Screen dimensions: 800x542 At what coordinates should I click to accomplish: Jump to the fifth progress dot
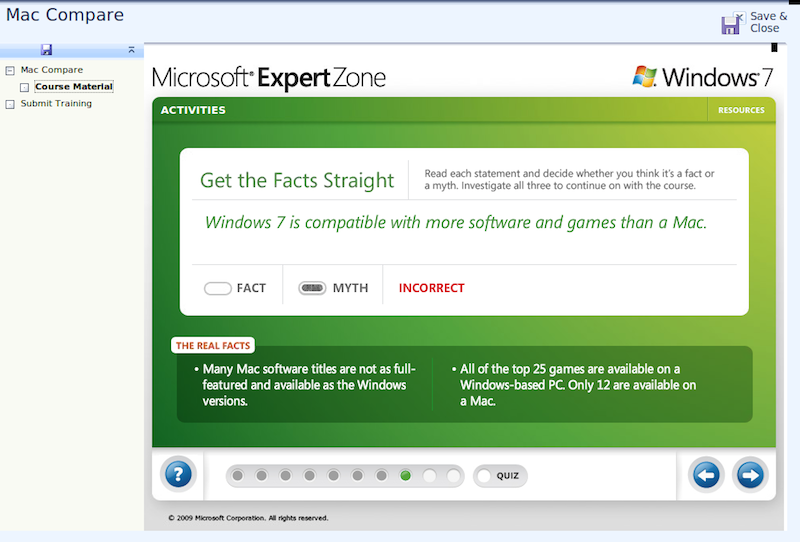[x=333, y=476]
